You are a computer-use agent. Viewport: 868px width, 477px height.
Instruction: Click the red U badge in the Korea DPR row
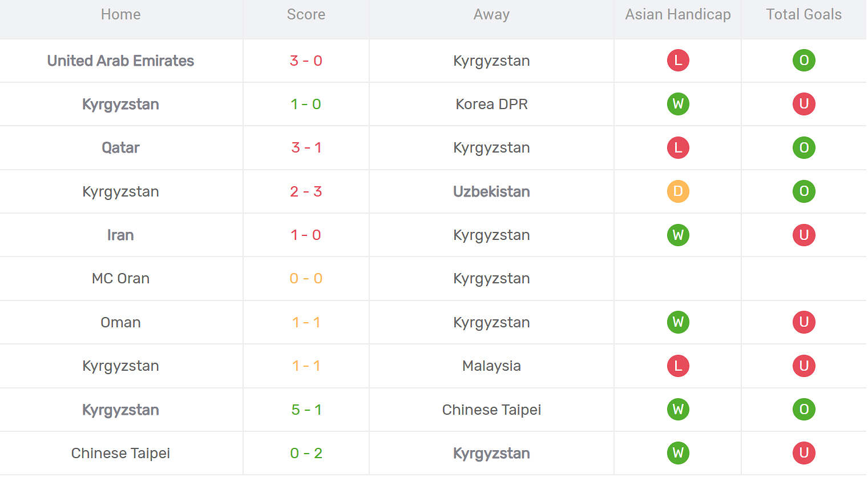point(804,104)
